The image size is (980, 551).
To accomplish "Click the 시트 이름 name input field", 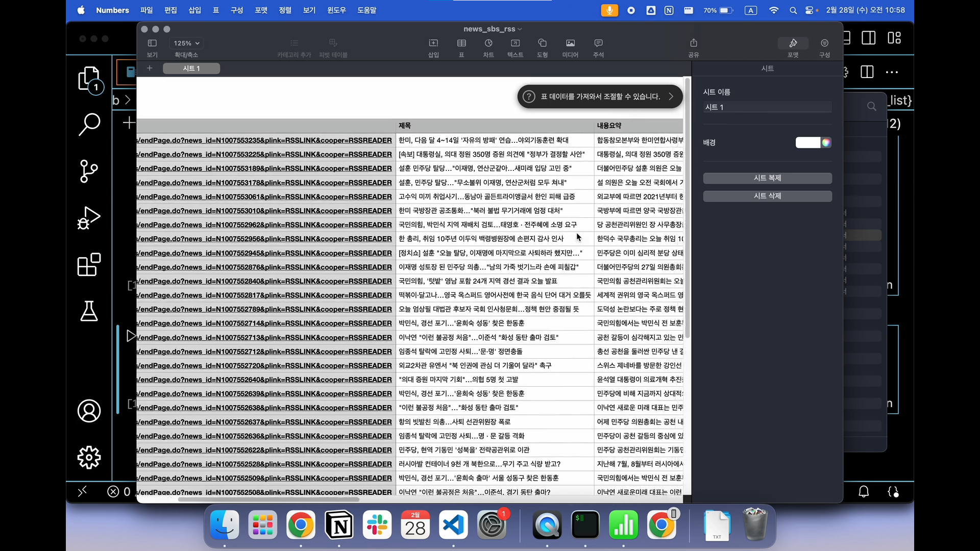I will tap(767, 107).
